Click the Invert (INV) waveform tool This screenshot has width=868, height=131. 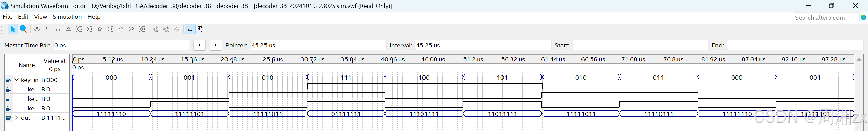pyautogui.click(x=100, y=29)
